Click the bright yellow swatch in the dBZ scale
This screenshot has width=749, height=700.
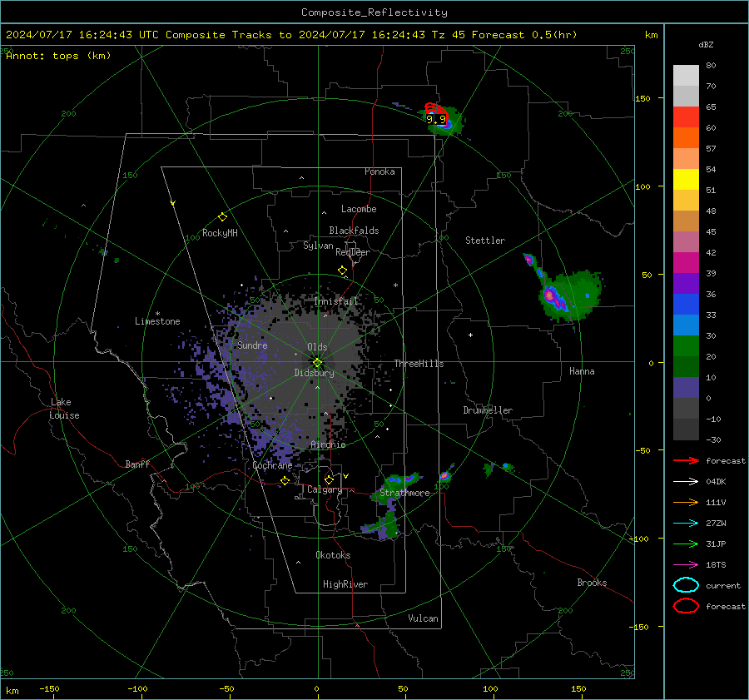[x=686, y=180]
